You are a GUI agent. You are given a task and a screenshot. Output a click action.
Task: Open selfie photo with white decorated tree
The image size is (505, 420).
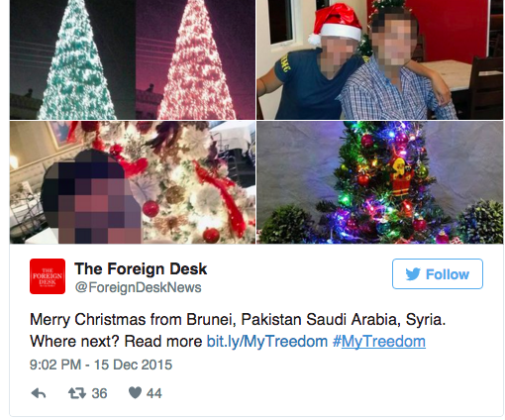[x=133, y=182]
